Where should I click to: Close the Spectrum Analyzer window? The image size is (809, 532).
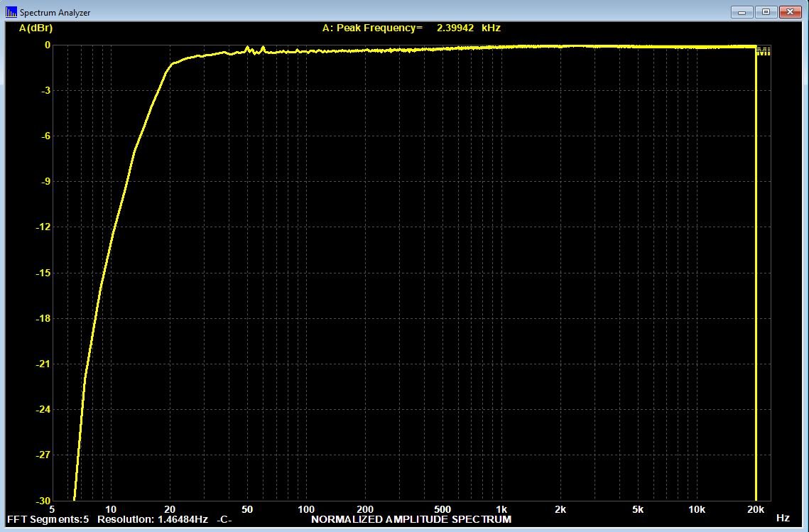coord(789,12)
